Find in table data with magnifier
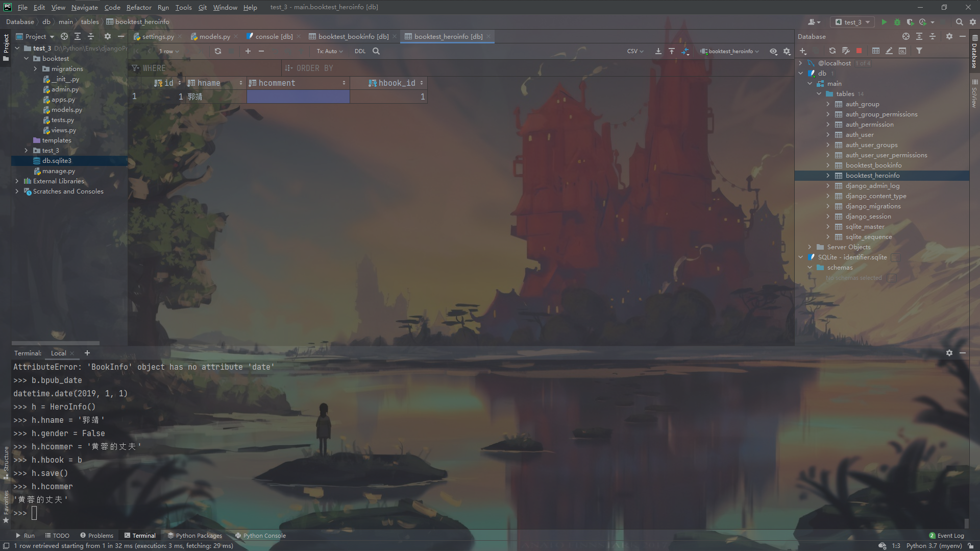Screen dimensions: 980x551 (x=376, y=51)
